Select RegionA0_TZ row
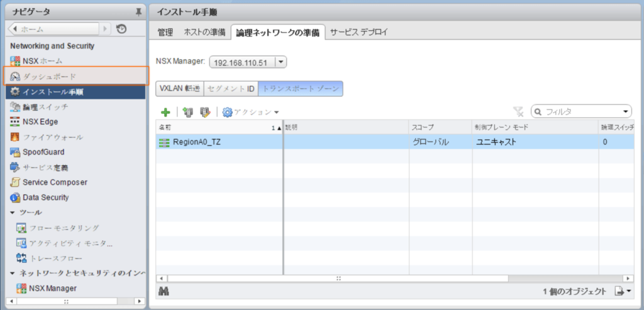 pyautogui.click(x=396, y=142)
